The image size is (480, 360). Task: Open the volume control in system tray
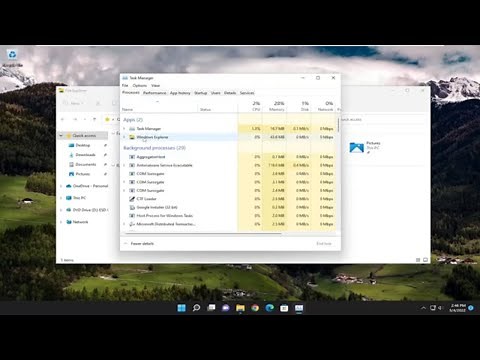pyautogui.click(x=440, y=308)
